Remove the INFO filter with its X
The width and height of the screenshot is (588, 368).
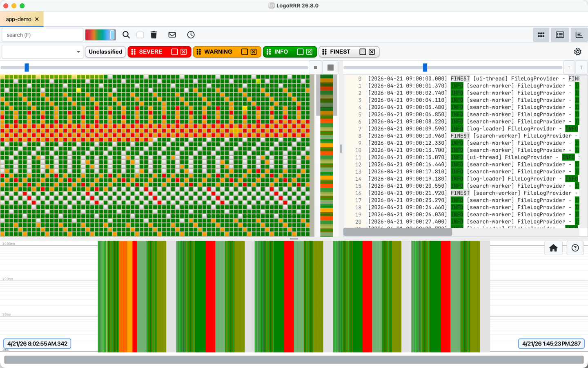click(x=309, y=52)
